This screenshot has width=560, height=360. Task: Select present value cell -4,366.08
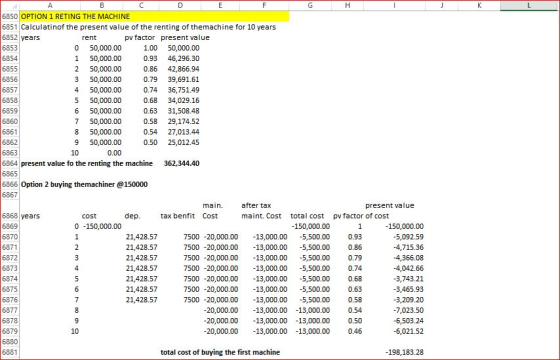coord(408,258)
